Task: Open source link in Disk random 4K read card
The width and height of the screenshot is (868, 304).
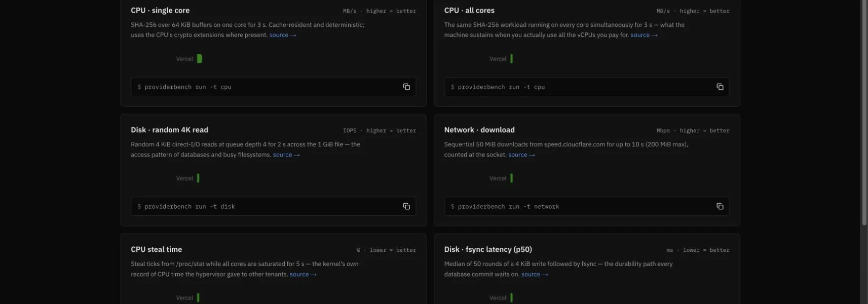Action: click(x=286, y=155)
